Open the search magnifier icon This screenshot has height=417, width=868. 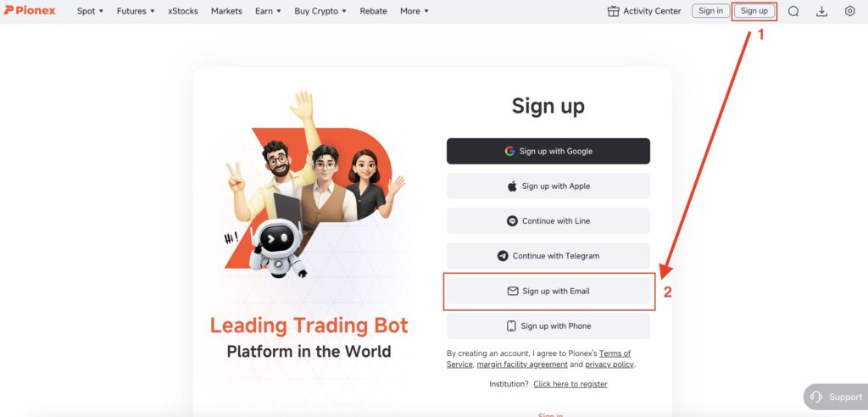point(793,11)
